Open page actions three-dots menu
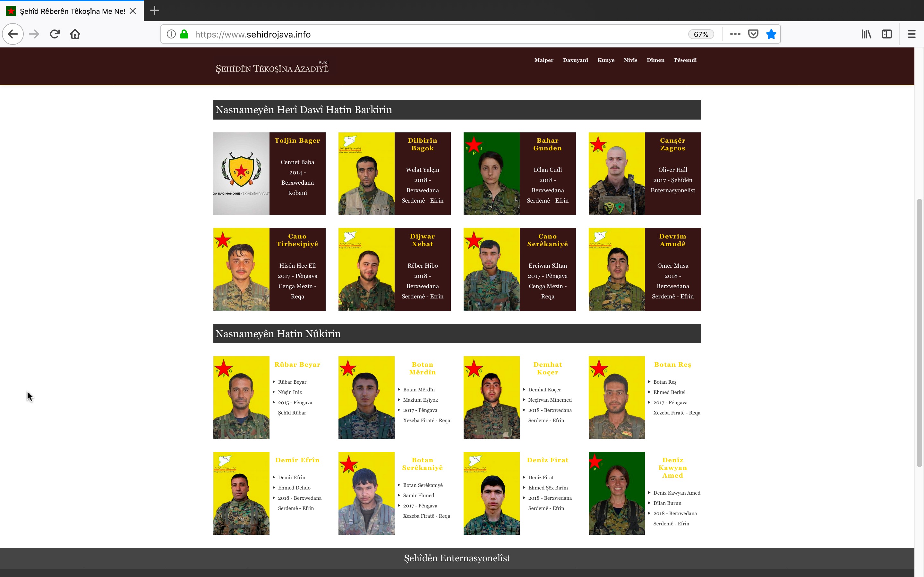924x577 pixels. click(x=735, y=34)
